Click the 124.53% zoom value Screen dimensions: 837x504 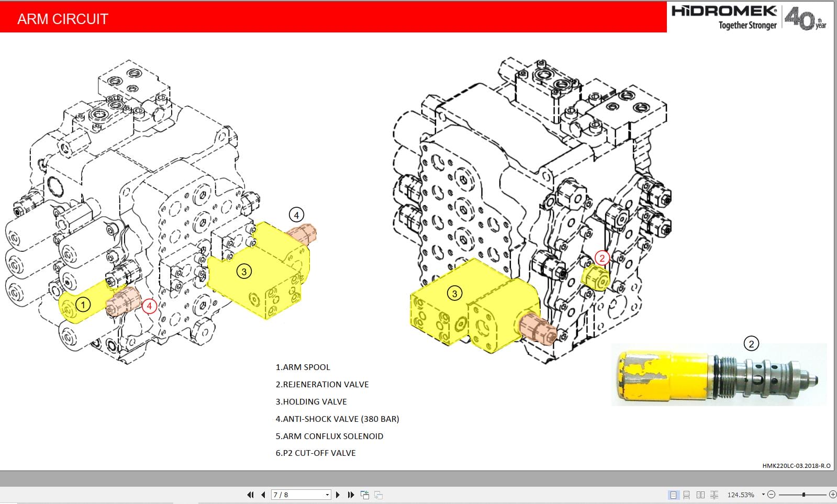point(741,495)
